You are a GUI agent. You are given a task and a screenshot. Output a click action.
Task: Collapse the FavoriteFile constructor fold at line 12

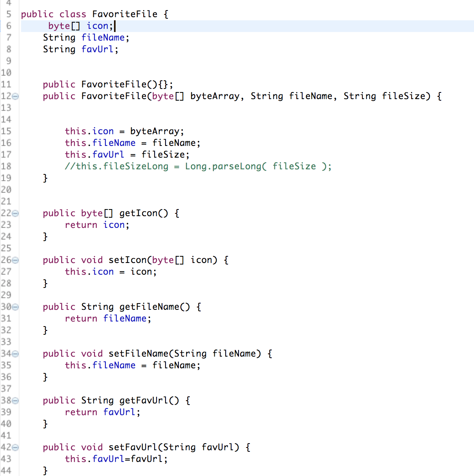pos(15,96)
